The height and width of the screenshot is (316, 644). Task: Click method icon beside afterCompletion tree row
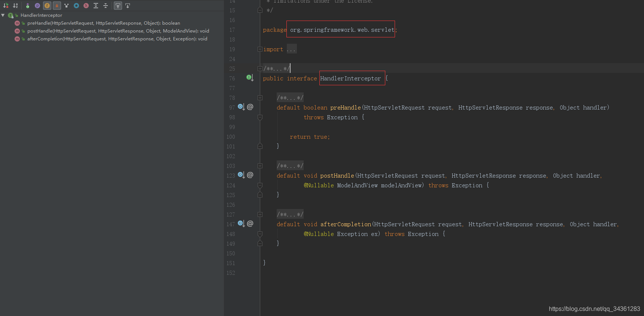tap(17, 39)
